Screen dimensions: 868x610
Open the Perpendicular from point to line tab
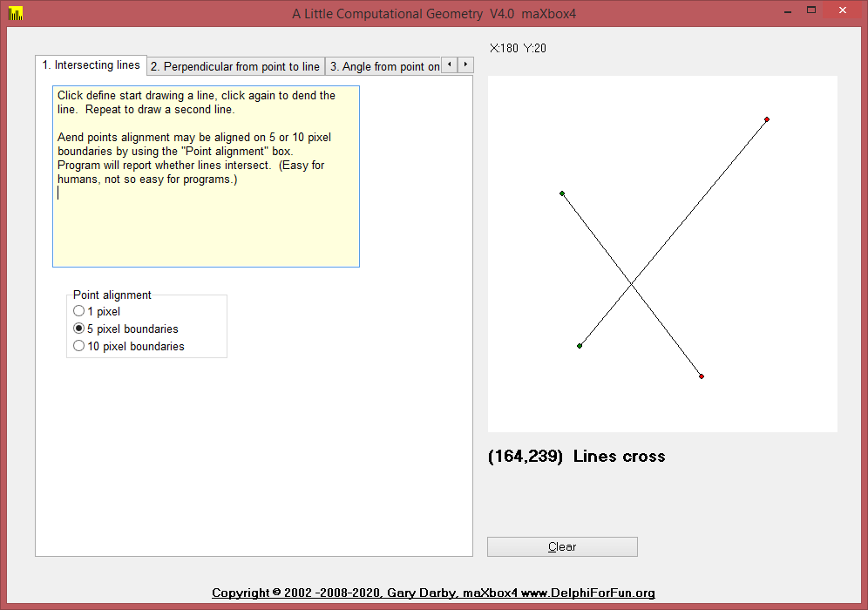point(235,66)
